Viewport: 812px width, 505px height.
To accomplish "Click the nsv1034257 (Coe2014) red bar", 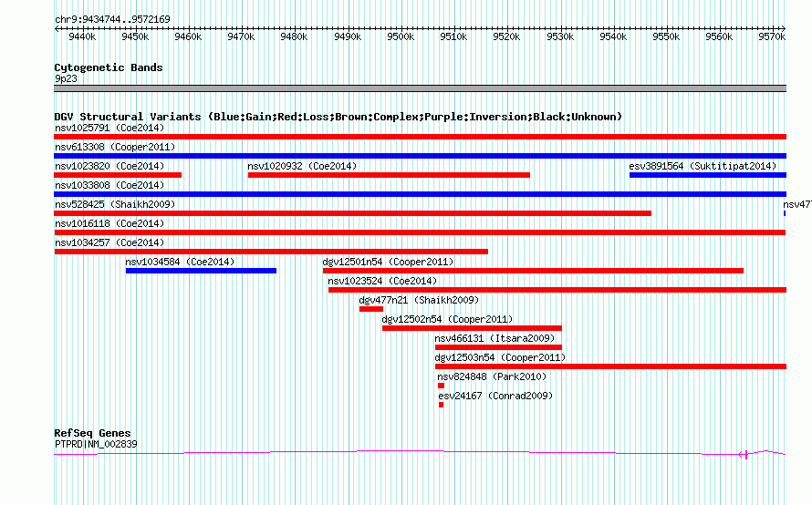I will click(271, 252).
